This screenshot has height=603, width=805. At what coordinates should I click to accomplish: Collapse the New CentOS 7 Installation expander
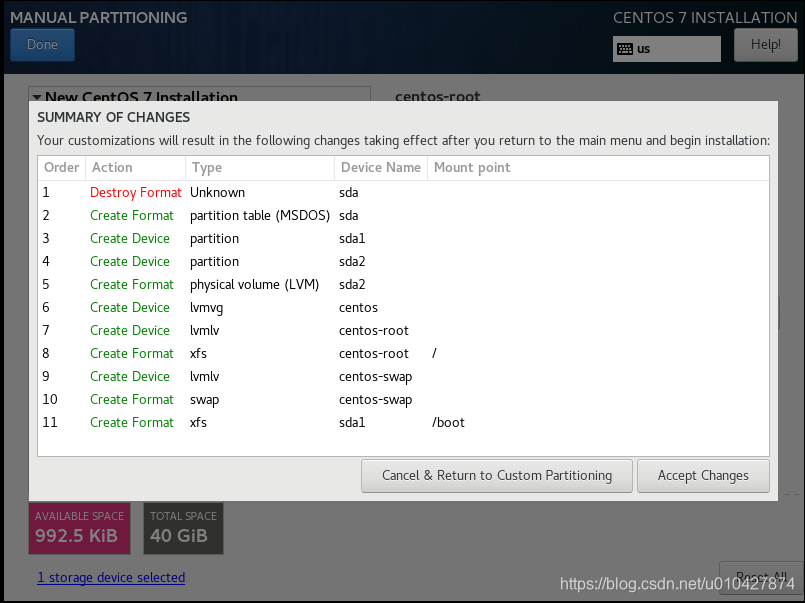click(x=37, y=97)
